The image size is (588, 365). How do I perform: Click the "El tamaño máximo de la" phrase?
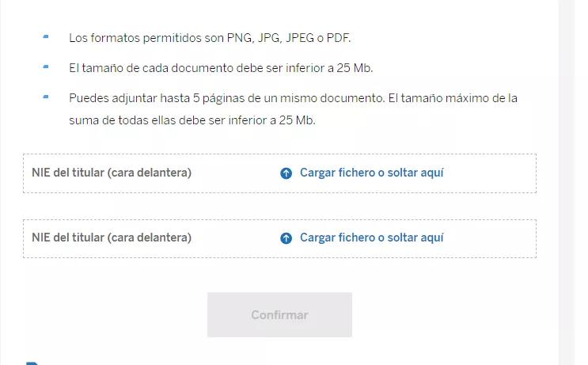pyautogui.click(x=453, y=98)
